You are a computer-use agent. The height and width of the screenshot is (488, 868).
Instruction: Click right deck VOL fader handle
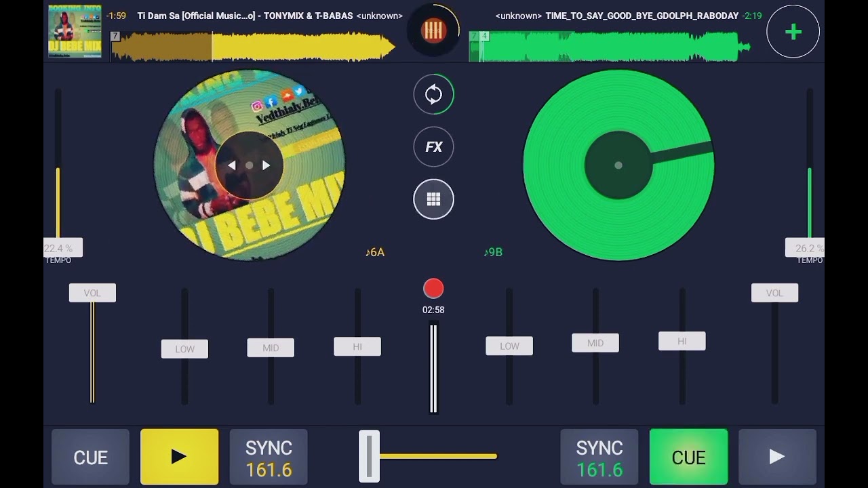(774, 293)
